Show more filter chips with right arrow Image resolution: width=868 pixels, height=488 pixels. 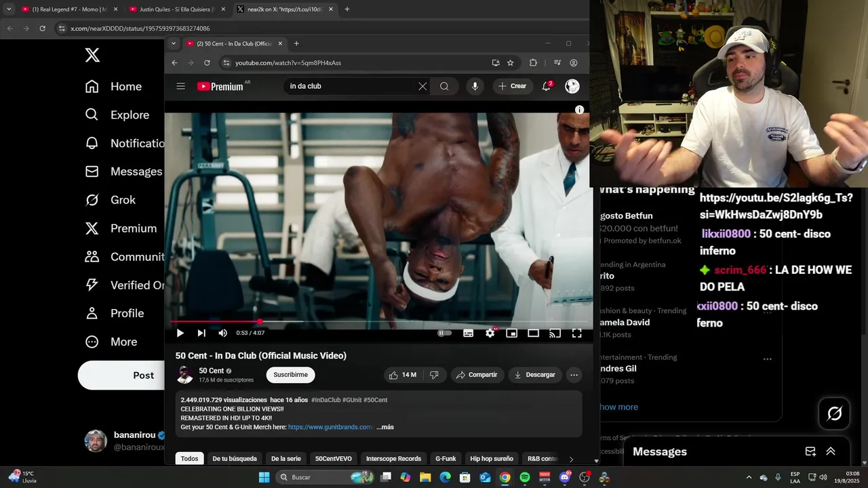pyautogui.click(x=571, y=459)
